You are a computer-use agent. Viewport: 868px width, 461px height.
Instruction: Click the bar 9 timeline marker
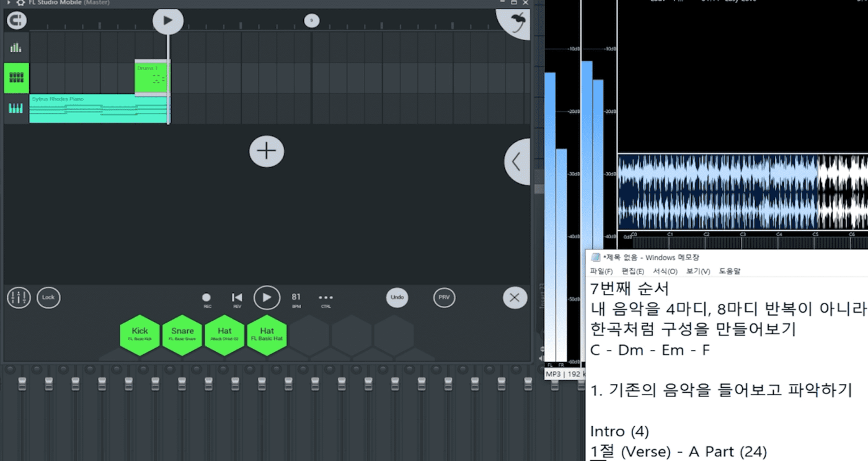312,20
